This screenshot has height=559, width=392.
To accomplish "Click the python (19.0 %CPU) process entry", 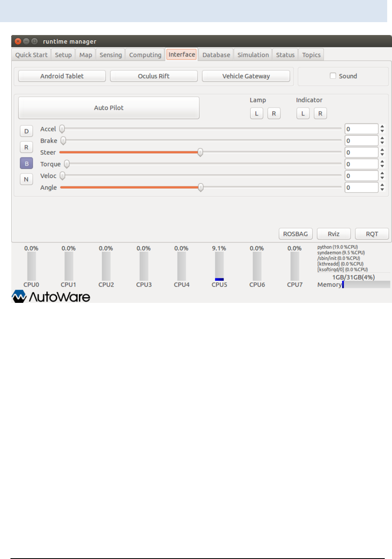I will [x=338, y=247].
